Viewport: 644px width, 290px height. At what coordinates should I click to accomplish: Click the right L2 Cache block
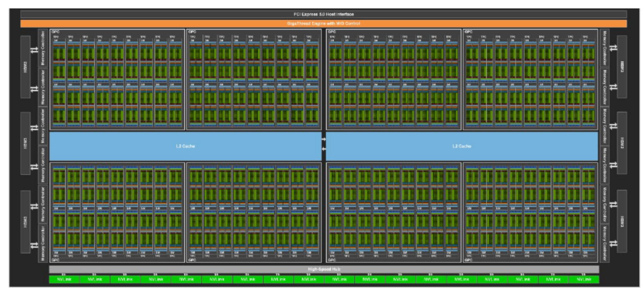462,146
